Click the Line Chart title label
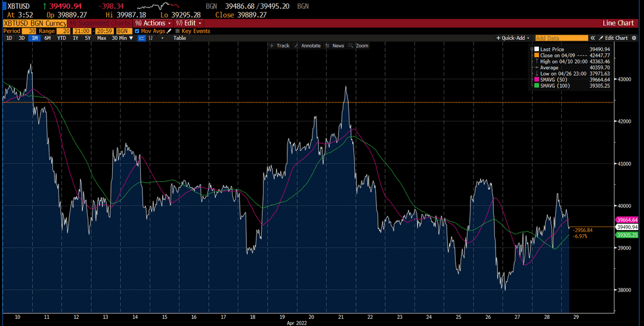 pyautogui.click(x=618, y=23)
